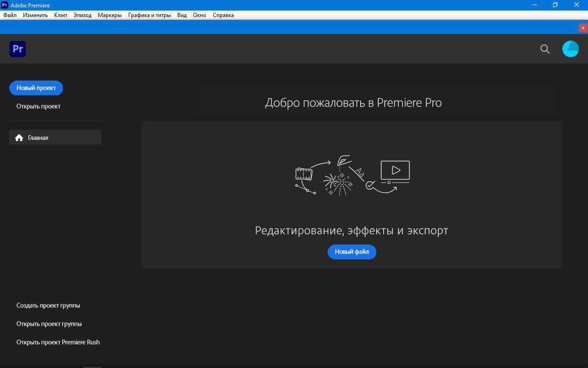Open the Вид menu
The image size is (588, 368).
coord(182,15)
